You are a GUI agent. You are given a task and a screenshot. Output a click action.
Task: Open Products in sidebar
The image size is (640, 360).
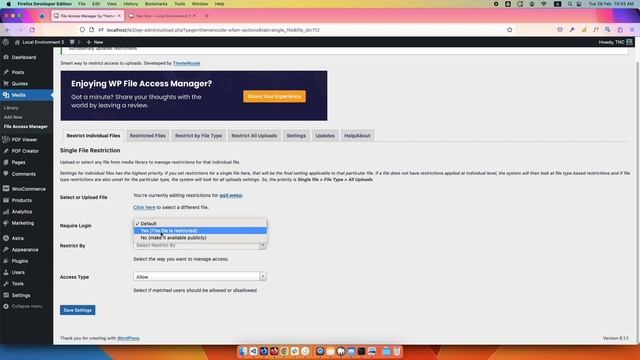click(x=22, y=200)
